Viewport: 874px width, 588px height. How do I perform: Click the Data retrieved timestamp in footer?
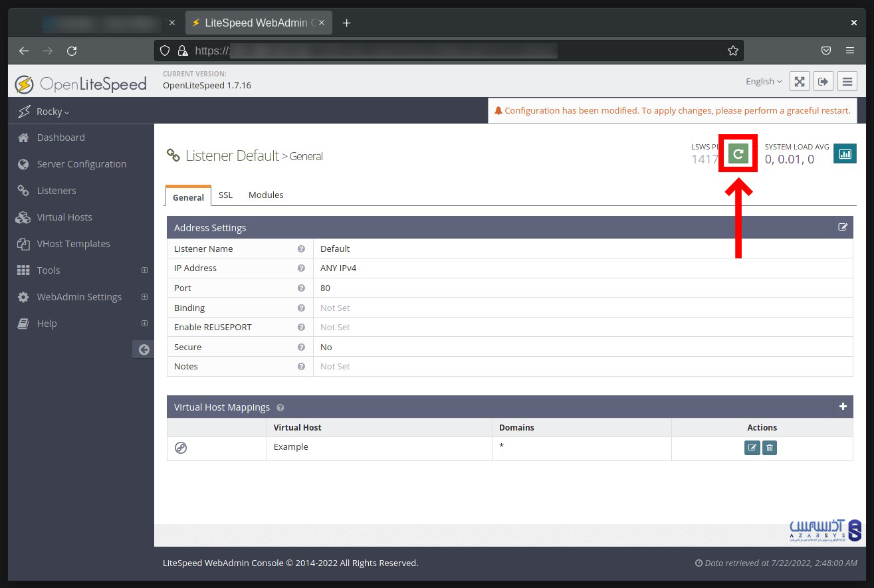click(776, 563)
